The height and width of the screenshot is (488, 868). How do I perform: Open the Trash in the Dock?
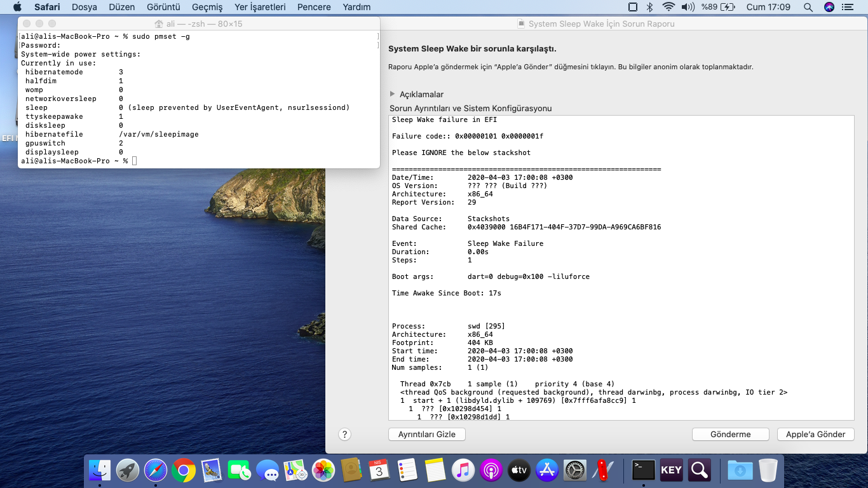[768, 470]
